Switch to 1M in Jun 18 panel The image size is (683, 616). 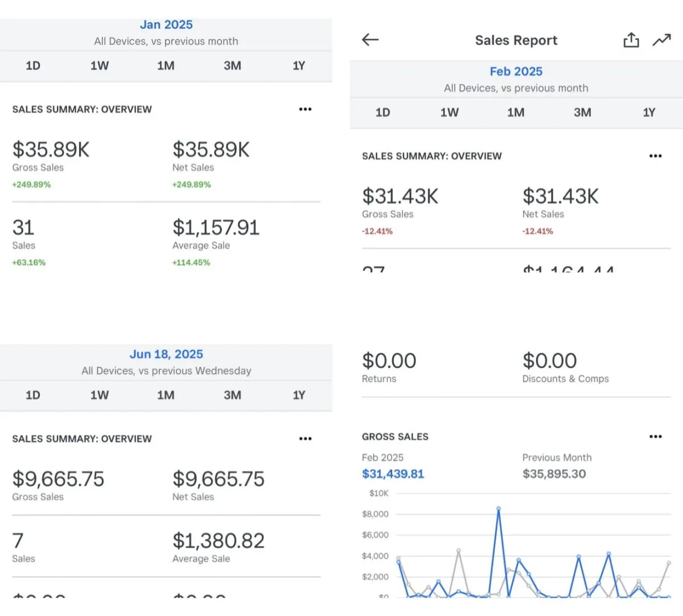(166, 395)
